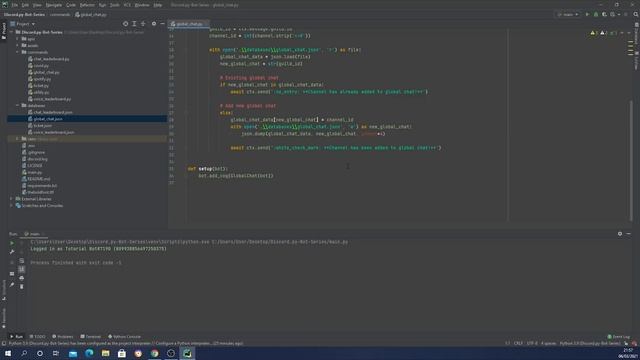Expand External Libraries node

click(12, 199)
